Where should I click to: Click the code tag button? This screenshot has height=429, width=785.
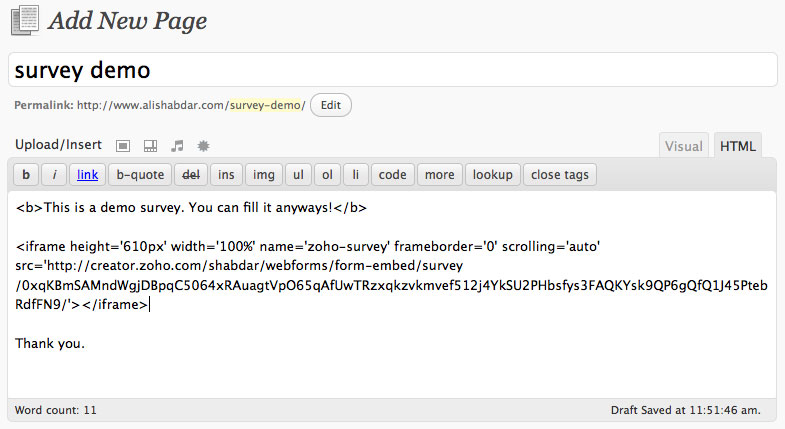pos(392,175)
